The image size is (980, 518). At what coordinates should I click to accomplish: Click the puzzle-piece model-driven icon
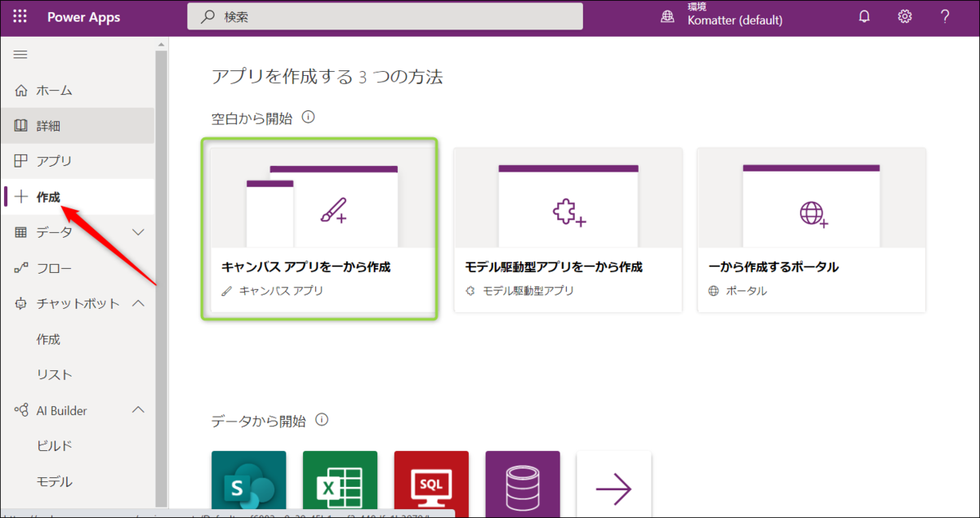tap(568, 214)
